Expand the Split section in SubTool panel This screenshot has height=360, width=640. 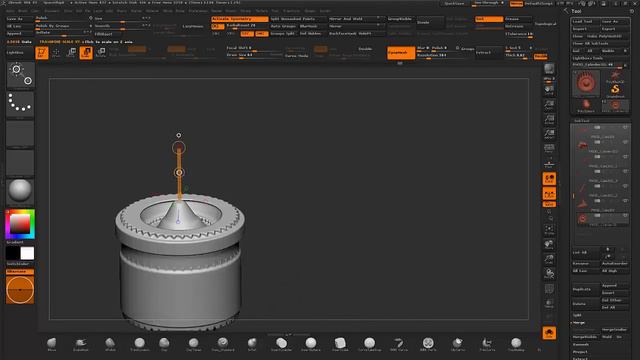click(x=577, y=315)
